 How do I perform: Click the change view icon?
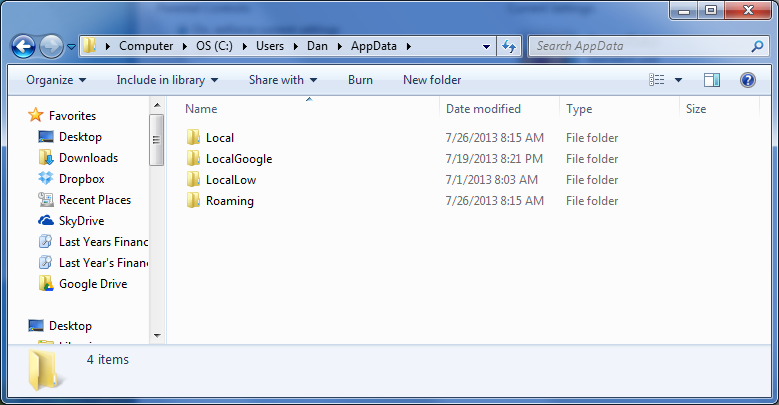[657, 80]
